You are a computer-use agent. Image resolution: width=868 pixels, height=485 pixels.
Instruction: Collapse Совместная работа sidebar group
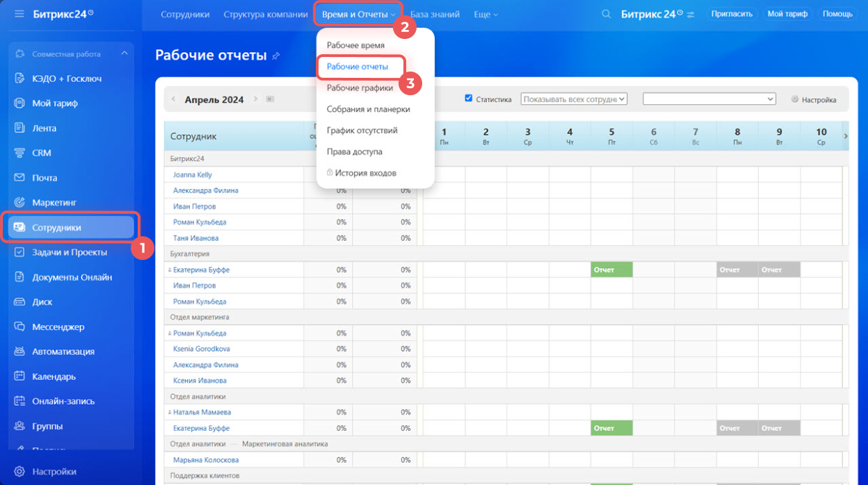pos(124,54)
